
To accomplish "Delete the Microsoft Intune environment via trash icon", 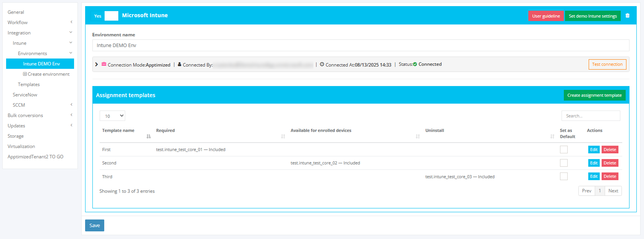I will click(628, 16).
